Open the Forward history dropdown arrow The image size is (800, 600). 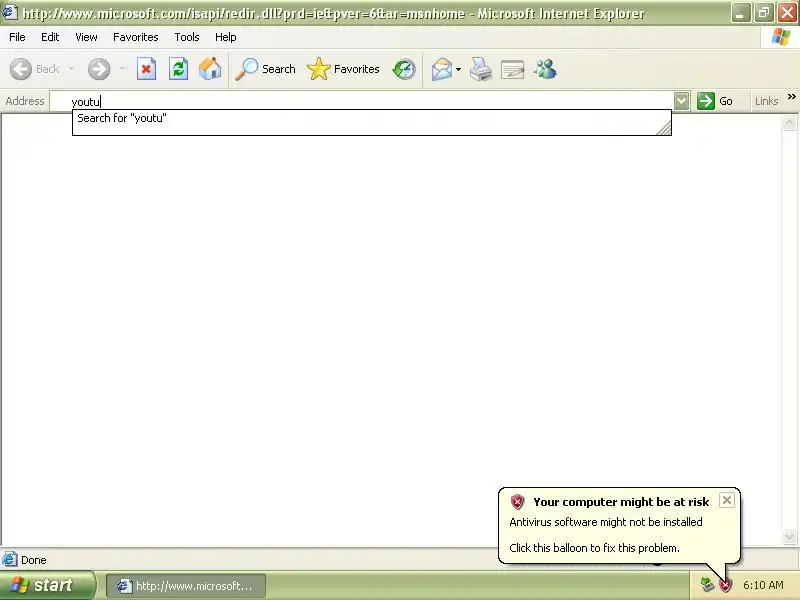(122, 68)
